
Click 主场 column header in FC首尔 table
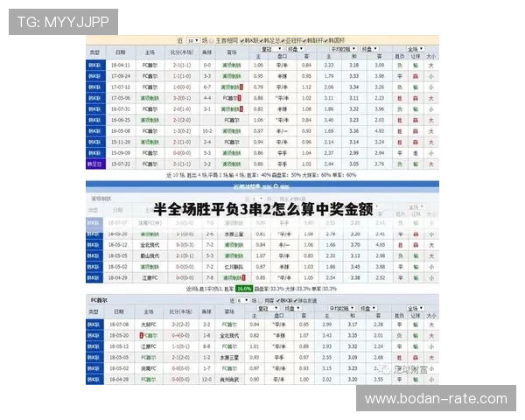coord(149,311)
